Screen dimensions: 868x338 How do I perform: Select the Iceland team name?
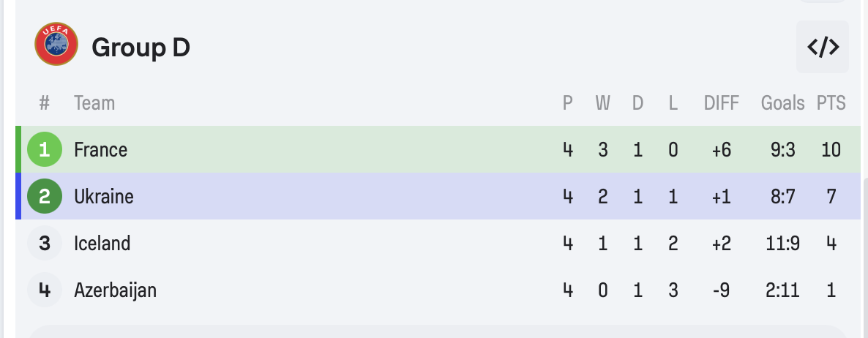(x=102, y=244)
